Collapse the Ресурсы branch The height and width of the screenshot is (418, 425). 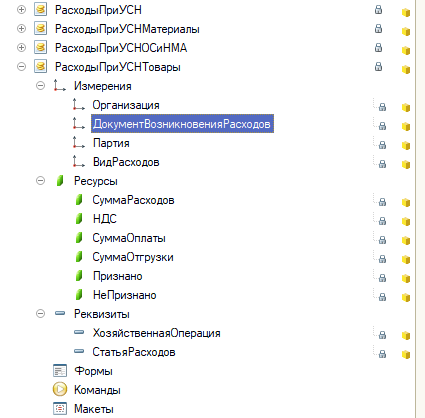[40, 181]
